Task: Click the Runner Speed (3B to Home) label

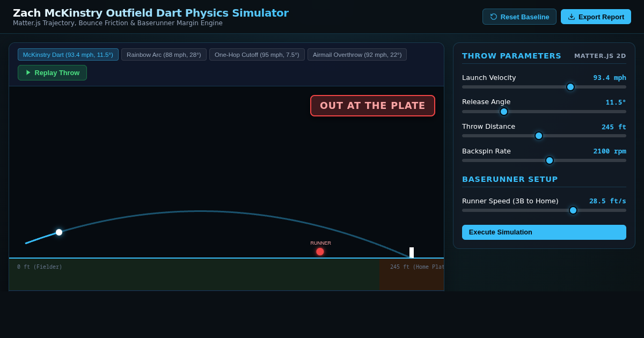Action: [510, 201]
